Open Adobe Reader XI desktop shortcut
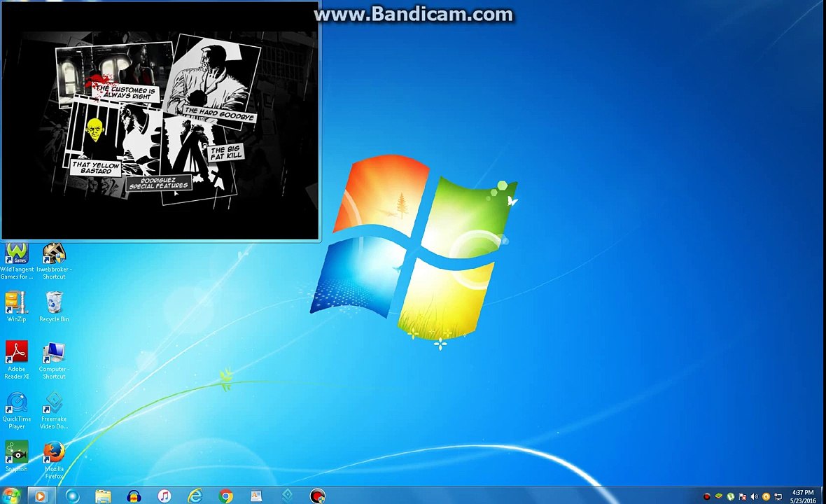Screen dimensions: 826x504 (x=16, y=360)
